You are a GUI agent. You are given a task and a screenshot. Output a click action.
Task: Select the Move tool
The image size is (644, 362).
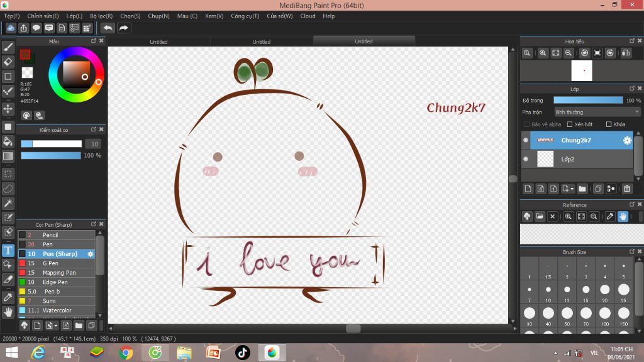point(8,109)
